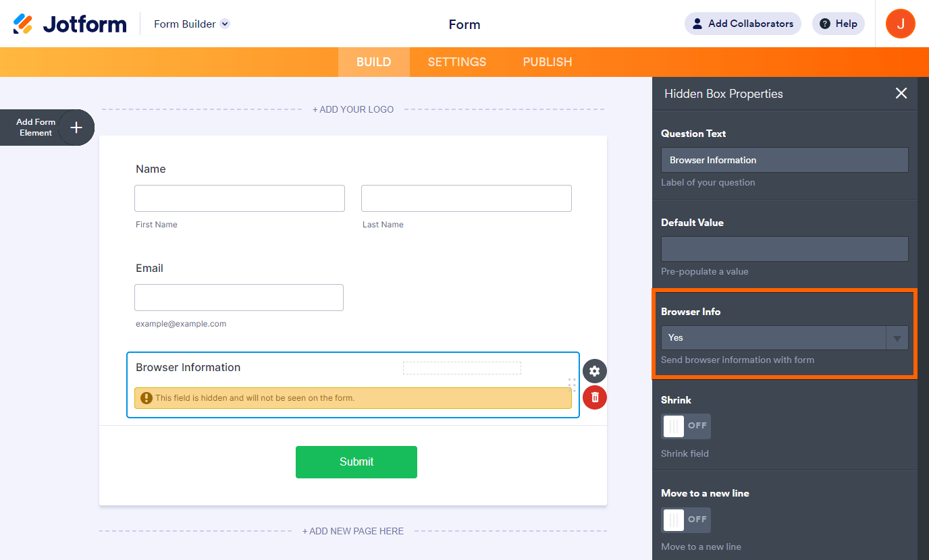Toggle the Move to a new line switch

[x=686, y=520]
